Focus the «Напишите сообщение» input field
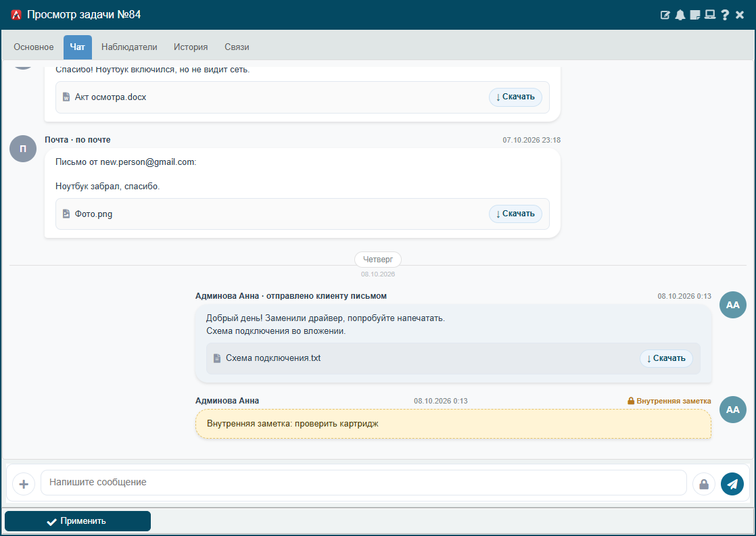This screenshot has height=536, width=756. 364,483
